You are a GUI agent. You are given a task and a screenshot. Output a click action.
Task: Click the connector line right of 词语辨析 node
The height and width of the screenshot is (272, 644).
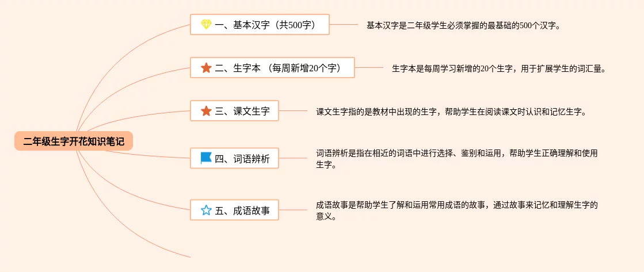[x=293, y=158]
